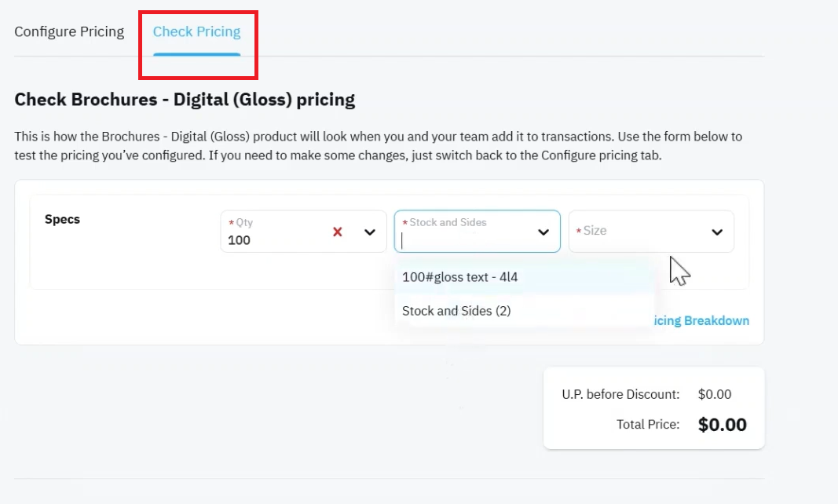Toggle the Stock and Sides chevron arrow
The height and width of the screenshot is (504, 838).
coord(543,232)
